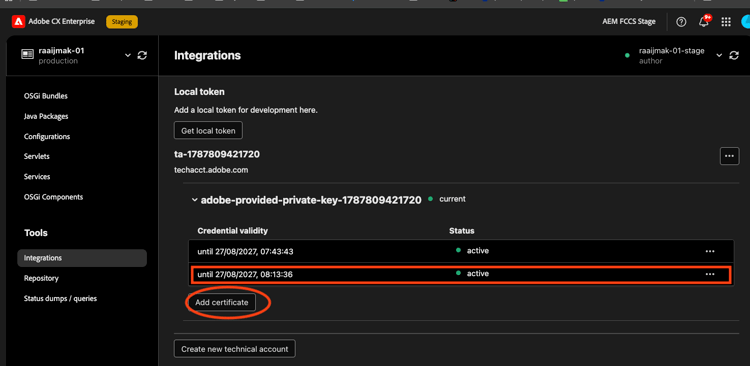750x366 pixels.
Task: Open more options for ta-1787809421720
Action: tap(729, 156)
